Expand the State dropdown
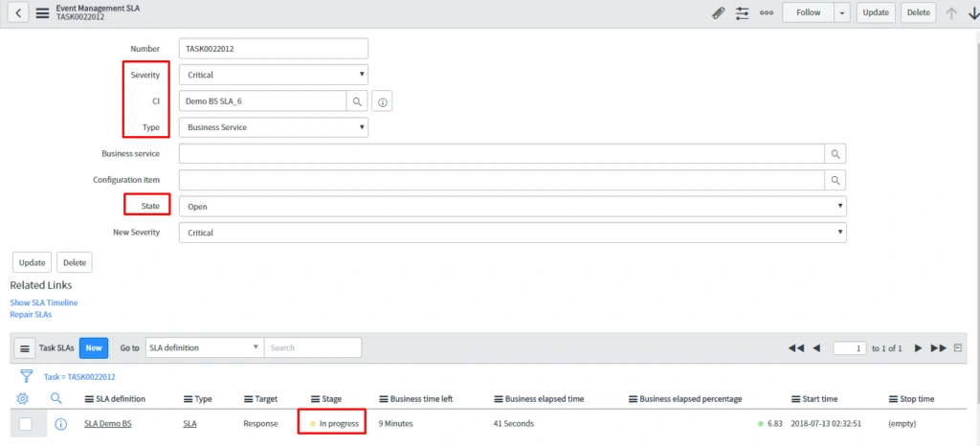Viewport: 980px width, 446px height. (512, 206)
